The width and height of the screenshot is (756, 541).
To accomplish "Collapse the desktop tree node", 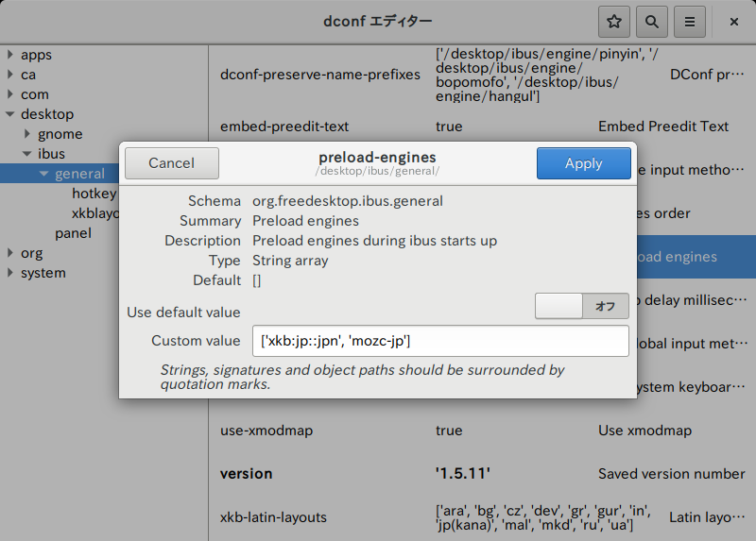I will point(10,114).
